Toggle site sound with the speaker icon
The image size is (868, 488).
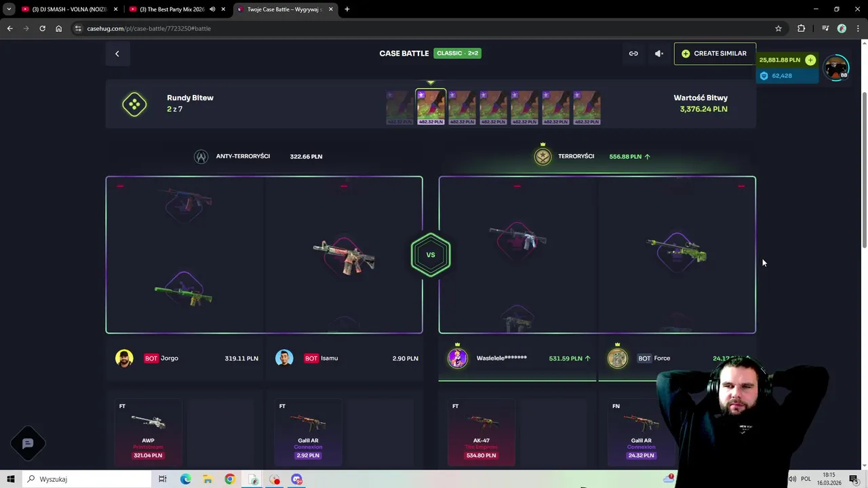click(x=659, y=54)
